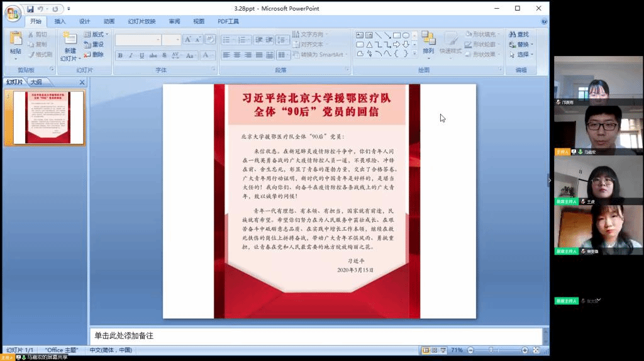Select the slide 1 thumbnail
The image size is (644, 361).
pyautogui.click(x=49, y=118)
